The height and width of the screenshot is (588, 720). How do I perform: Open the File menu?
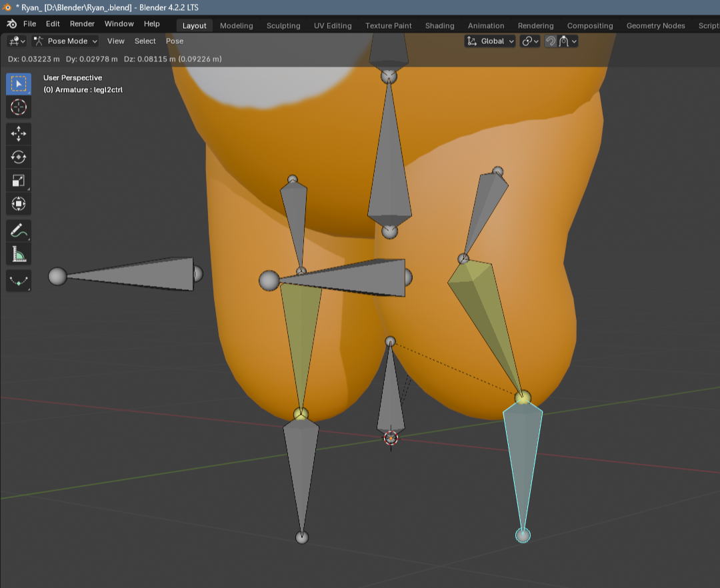(x=29, y=24)
